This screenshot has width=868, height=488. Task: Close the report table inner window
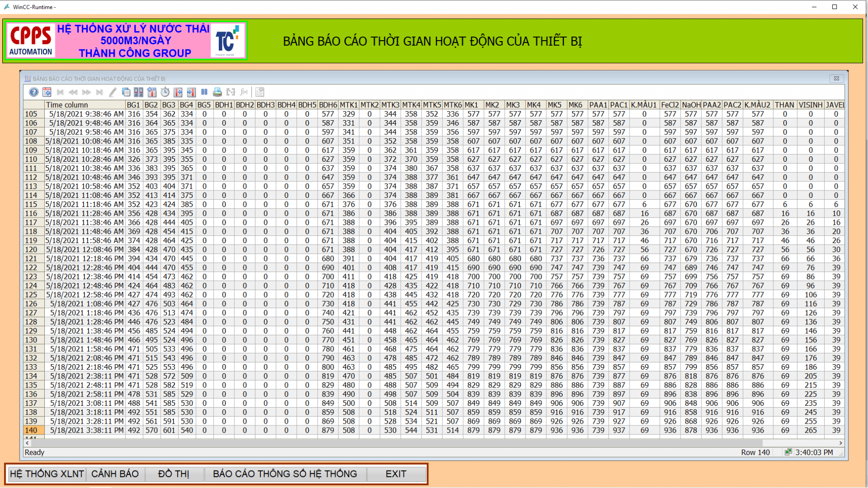tap(836, 79)
